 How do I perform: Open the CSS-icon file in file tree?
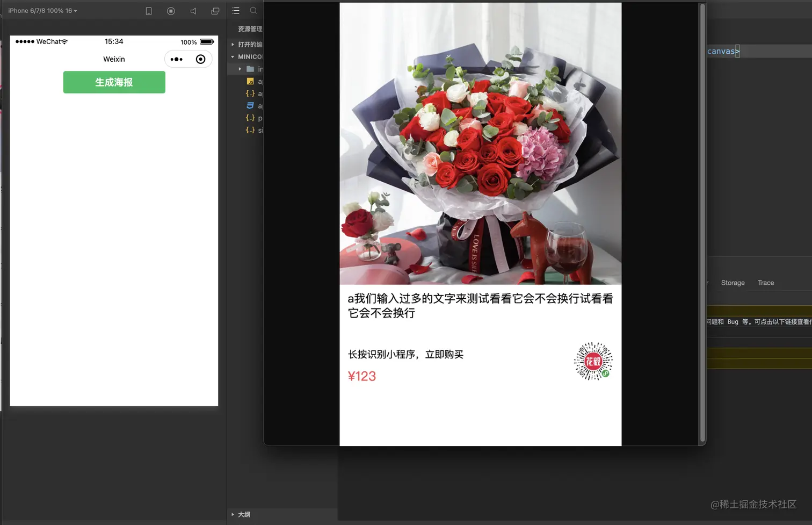254,106
